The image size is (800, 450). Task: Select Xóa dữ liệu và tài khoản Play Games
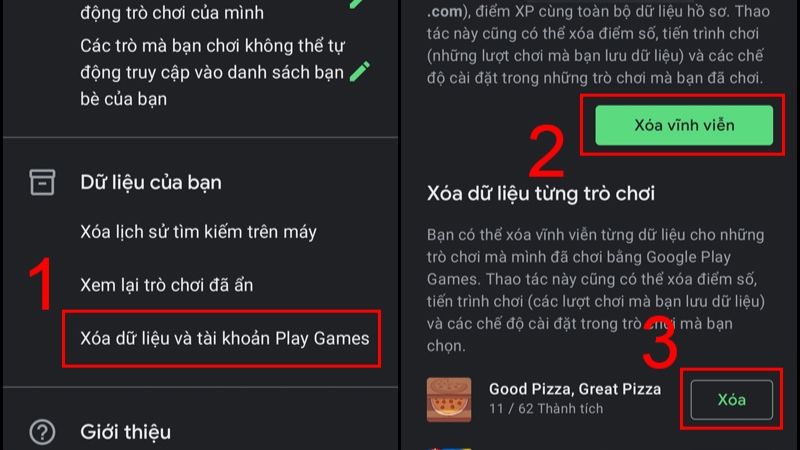click(224, 338)
